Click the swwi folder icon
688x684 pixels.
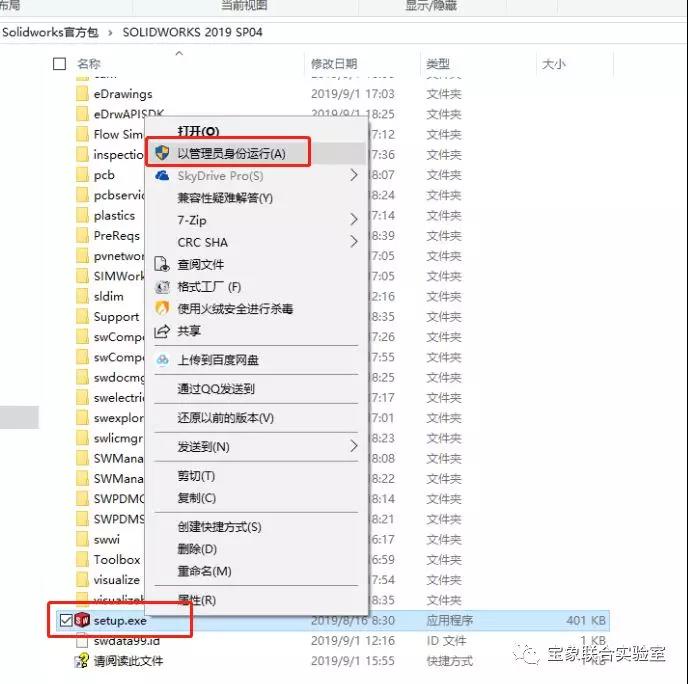click(82, 539)
